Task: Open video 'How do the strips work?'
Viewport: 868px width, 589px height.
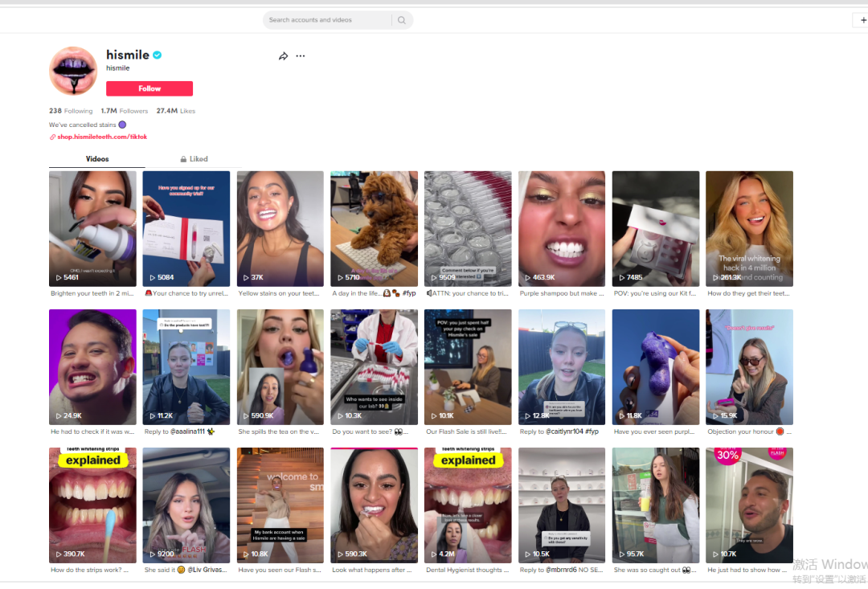Action: [92, 505]
